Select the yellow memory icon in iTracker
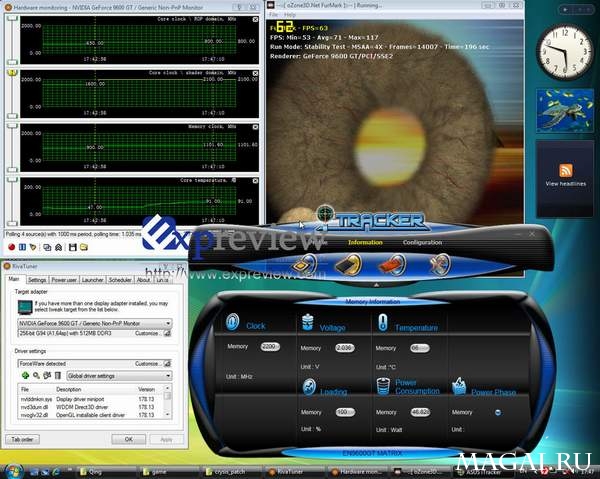This screenshot has height=479, width=600. click(348, 264)
